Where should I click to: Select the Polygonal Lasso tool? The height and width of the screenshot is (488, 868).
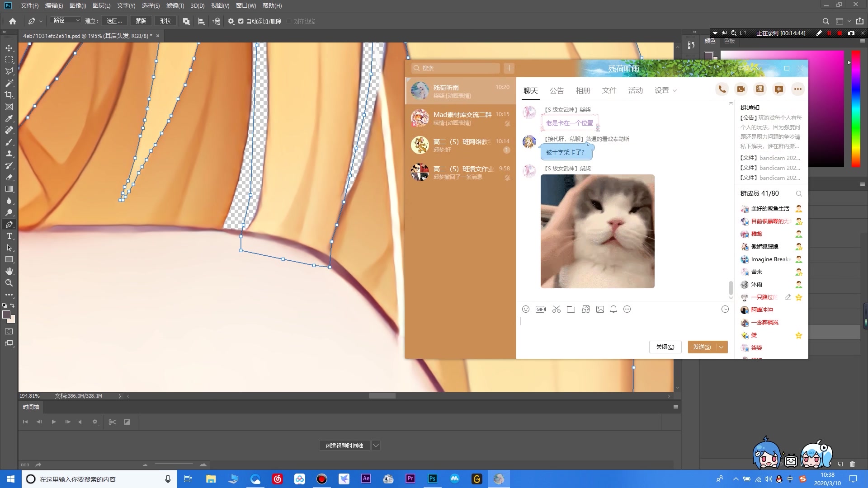pos(9,71)
